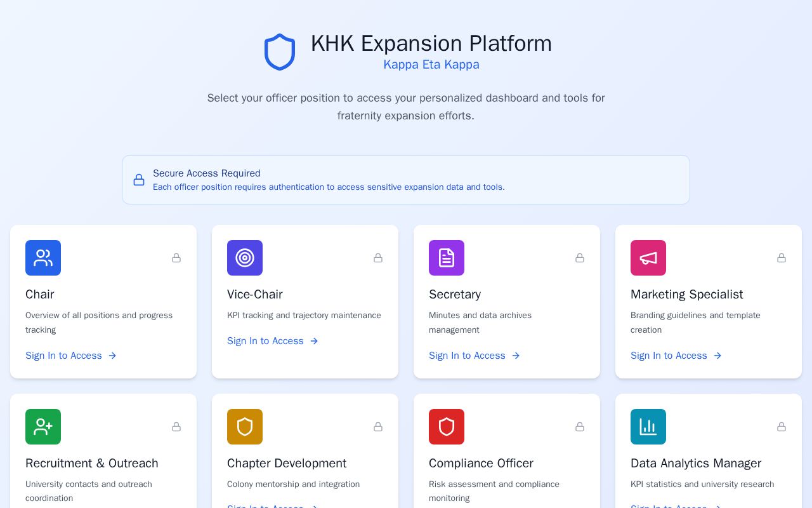812x508 pixels.
Task: Click the Data Analytics Manager chart icon
Action: click(648, 427)
